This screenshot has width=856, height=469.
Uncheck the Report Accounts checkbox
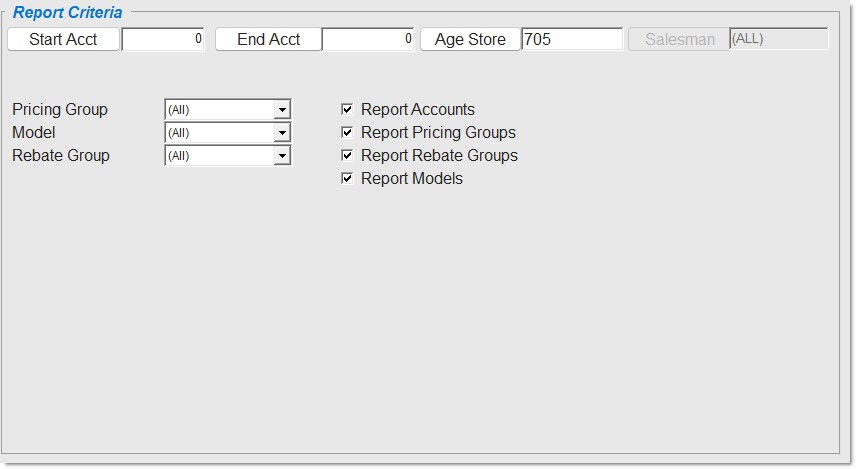(348, 109)
